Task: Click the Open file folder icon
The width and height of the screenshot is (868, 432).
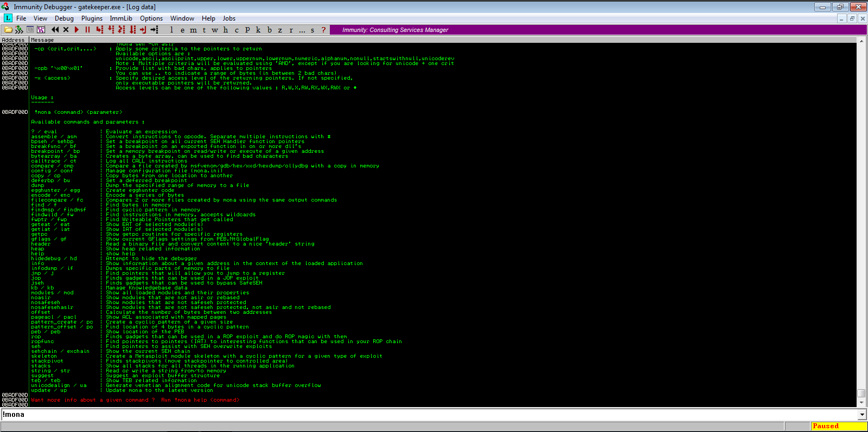Action: pyautogui.click(x=9, y=30)
